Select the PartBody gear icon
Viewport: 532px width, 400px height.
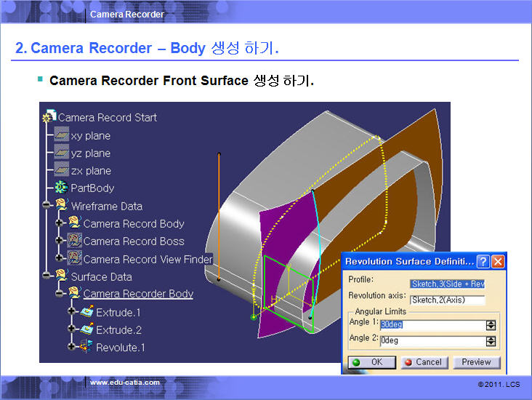point(61,188)
